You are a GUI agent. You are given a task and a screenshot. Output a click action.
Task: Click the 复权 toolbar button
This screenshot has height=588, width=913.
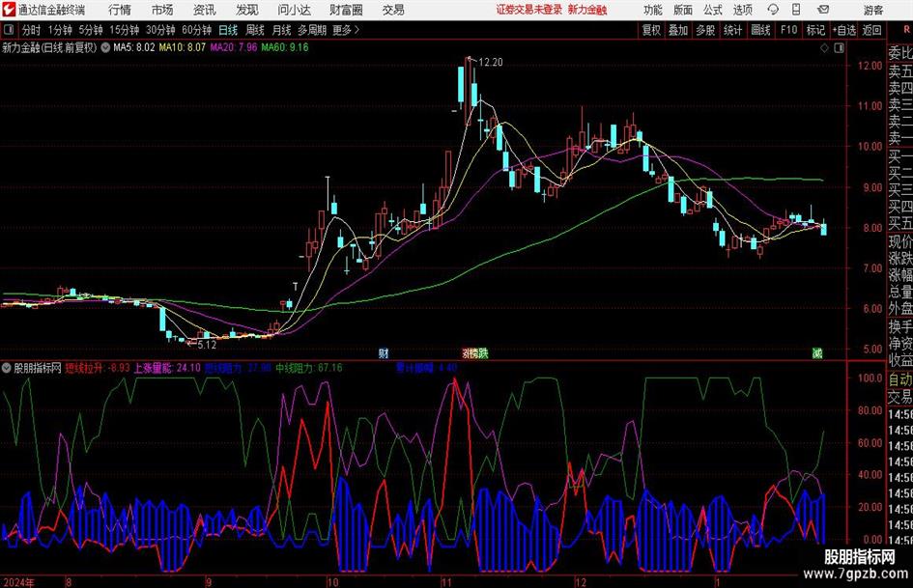point(651,30)
